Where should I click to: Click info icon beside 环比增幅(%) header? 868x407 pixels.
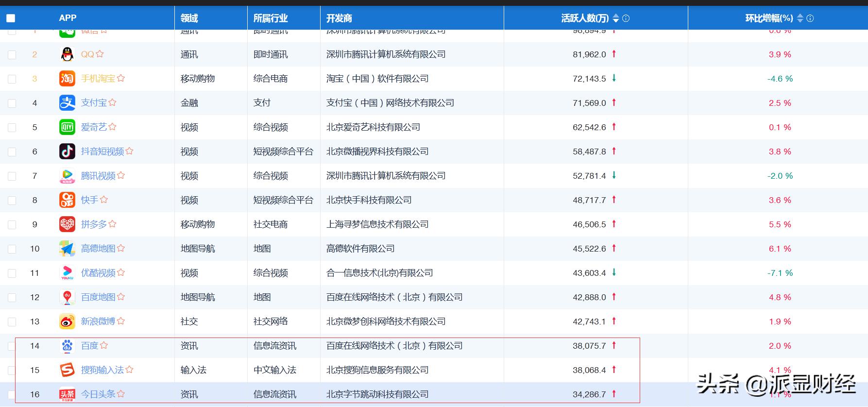coord(810,18)
